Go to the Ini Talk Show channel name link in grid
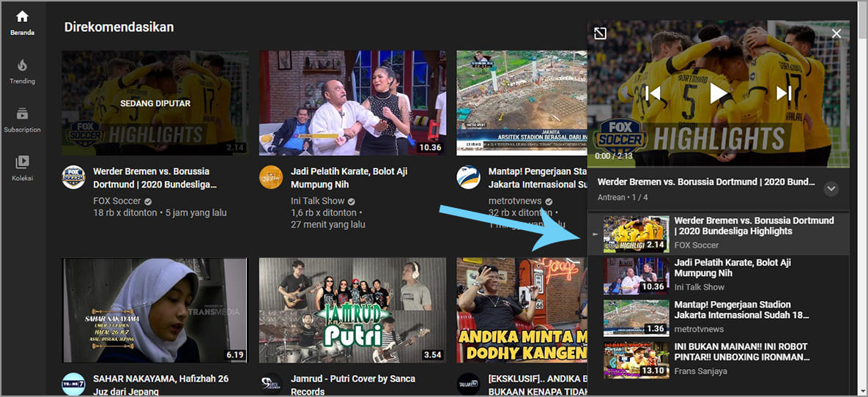This screenshot has width=868, height=397. point(318,201)
